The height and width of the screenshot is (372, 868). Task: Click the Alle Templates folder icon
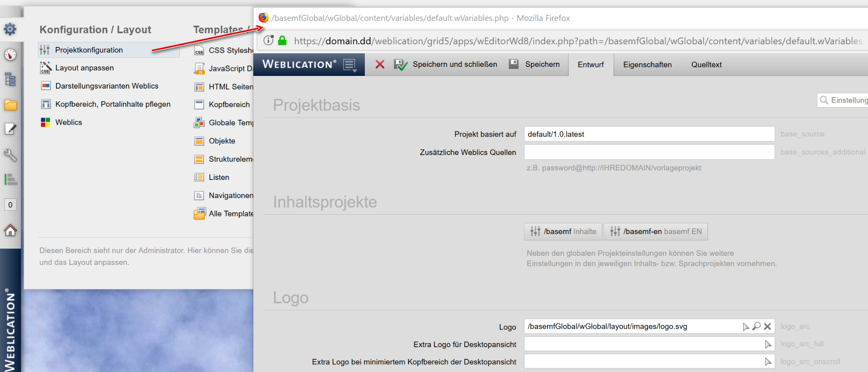click(199, 213)
